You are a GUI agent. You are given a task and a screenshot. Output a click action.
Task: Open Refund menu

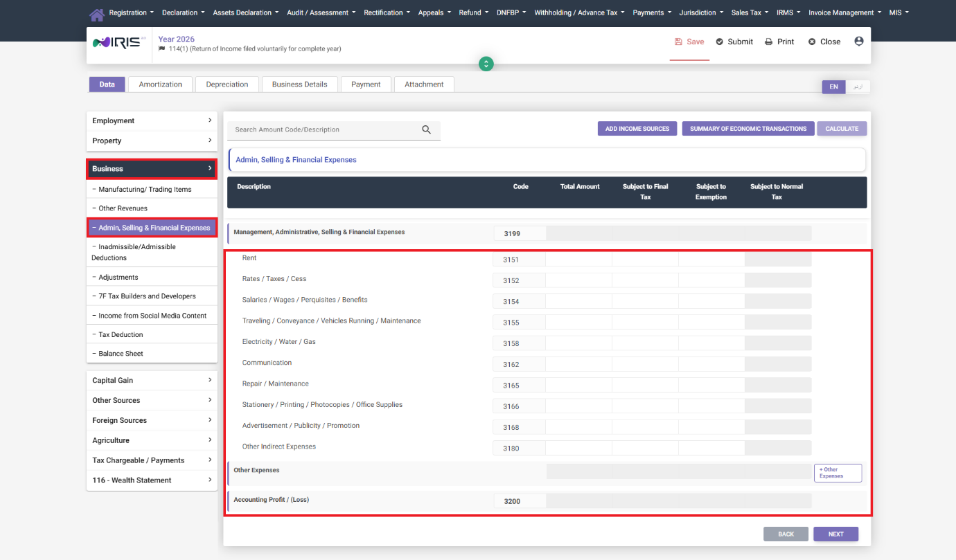click(x=474, y=12)
